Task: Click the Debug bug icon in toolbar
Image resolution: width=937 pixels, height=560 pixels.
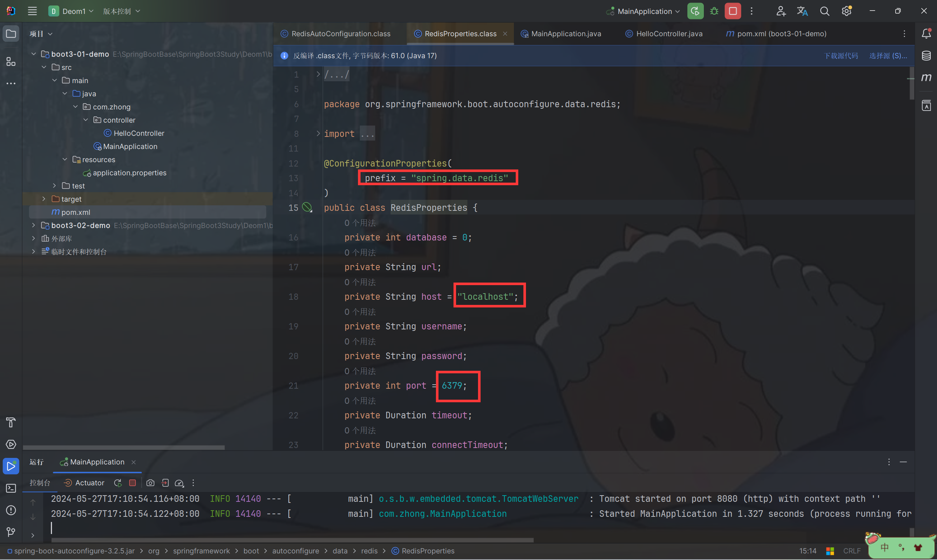Action: click(714, 11)
